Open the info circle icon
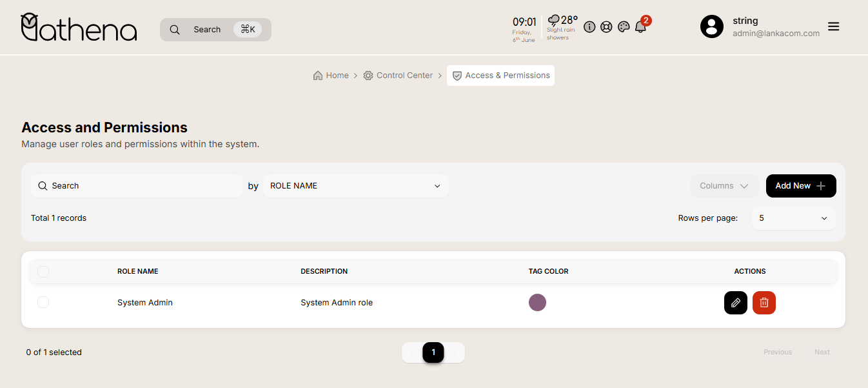868x388 pixels. [x=589, y=27]
